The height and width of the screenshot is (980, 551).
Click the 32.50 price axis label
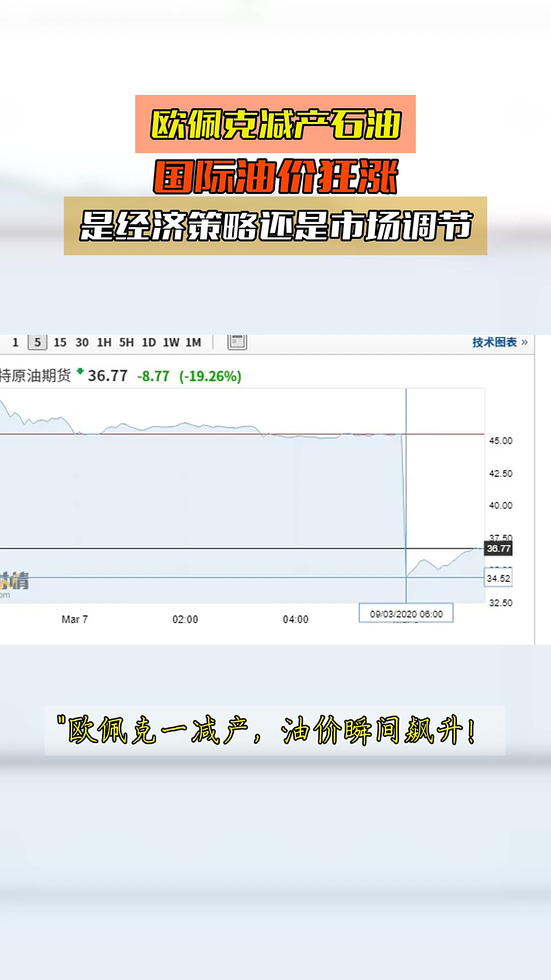[500, 603]
